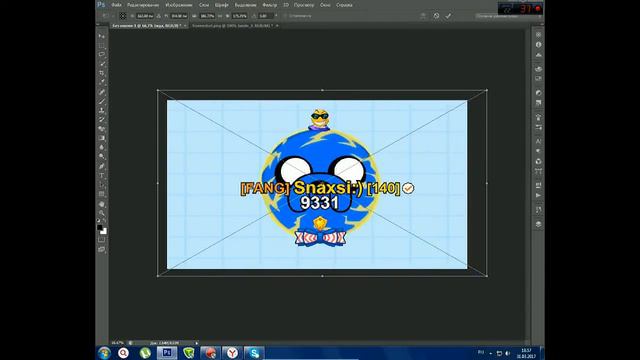
Task: Expand the status bar info arrow
Action: click(x=196, y=343)
